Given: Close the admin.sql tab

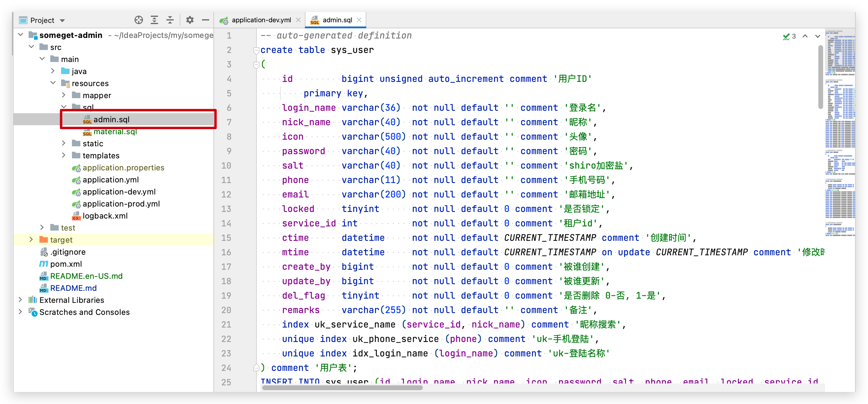Looking at the screenshot, I should [359, 20].
